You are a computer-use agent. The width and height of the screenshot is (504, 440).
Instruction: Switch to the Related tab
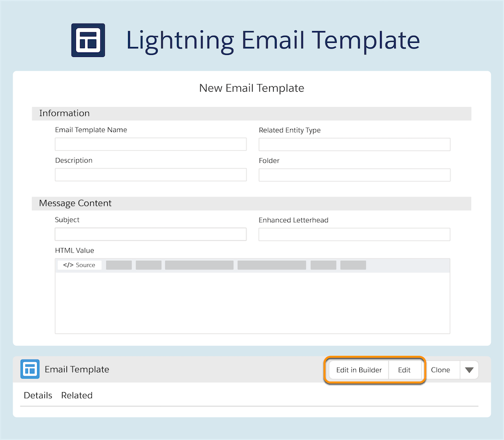[77, 395]
